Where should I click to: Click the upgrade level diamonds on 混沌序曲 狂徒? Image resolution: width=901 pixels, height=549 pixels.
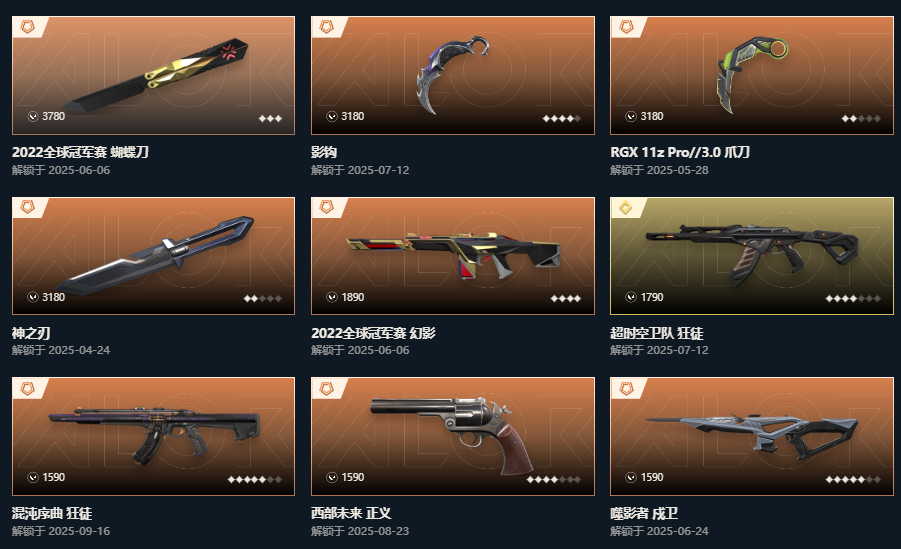tap(255, 479)
